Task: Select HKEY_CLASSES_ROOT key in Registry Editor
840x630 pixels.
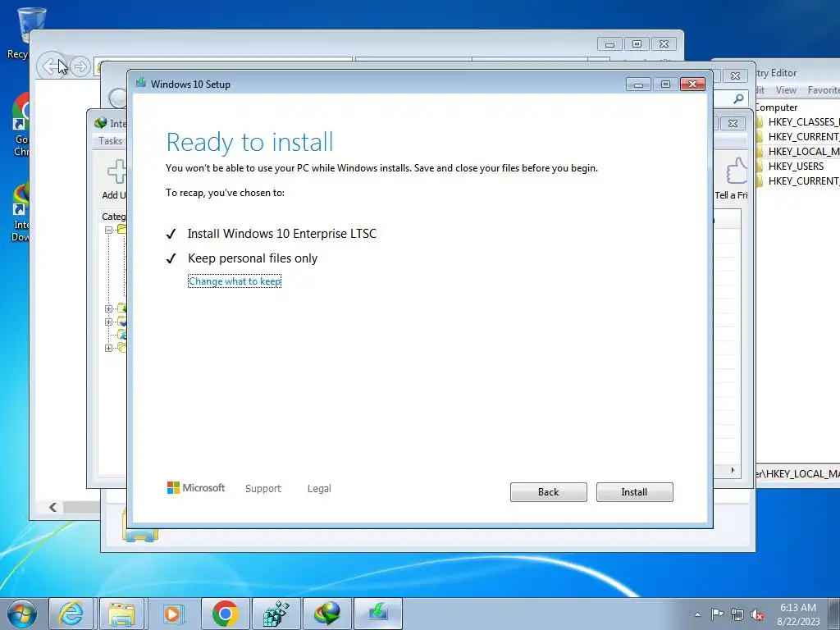Action: (803, 121)
